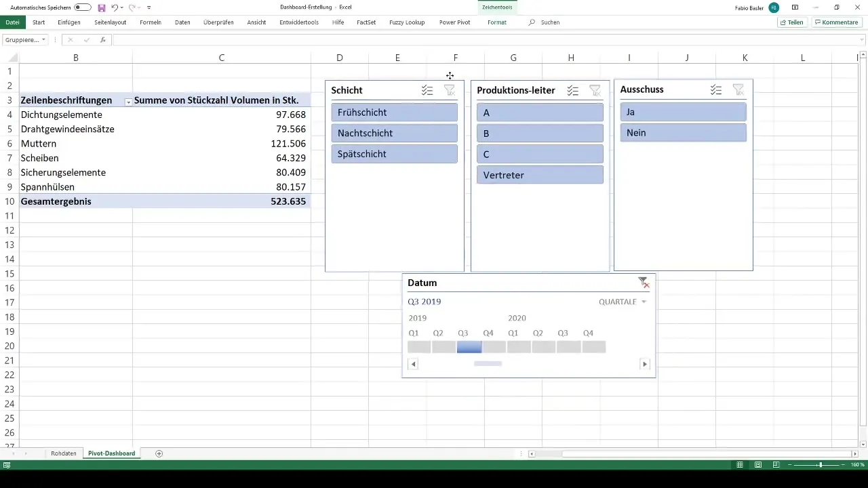Open the Customize Quick Access Toolbar menu
Image resolution: width=868 pixels, height=488 pixels.
149,7
